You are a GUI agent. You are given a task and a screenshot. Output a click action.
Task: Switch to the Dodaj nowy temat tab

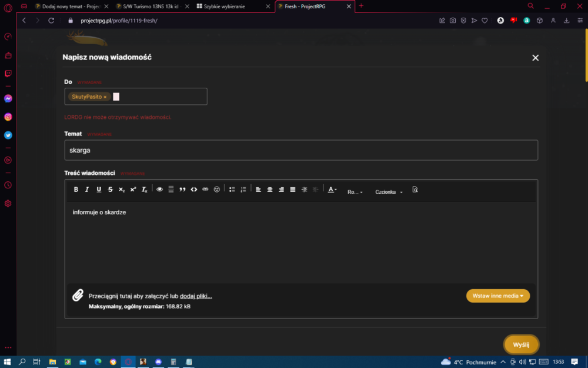(71, 6)
